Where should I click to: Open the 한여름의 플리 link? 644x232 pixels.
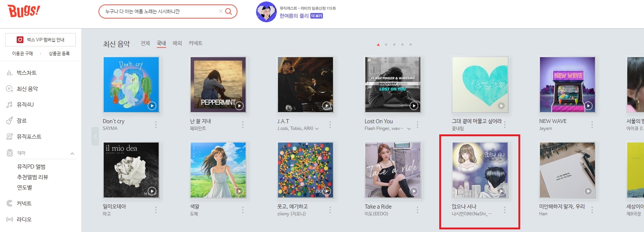[294, 16]
